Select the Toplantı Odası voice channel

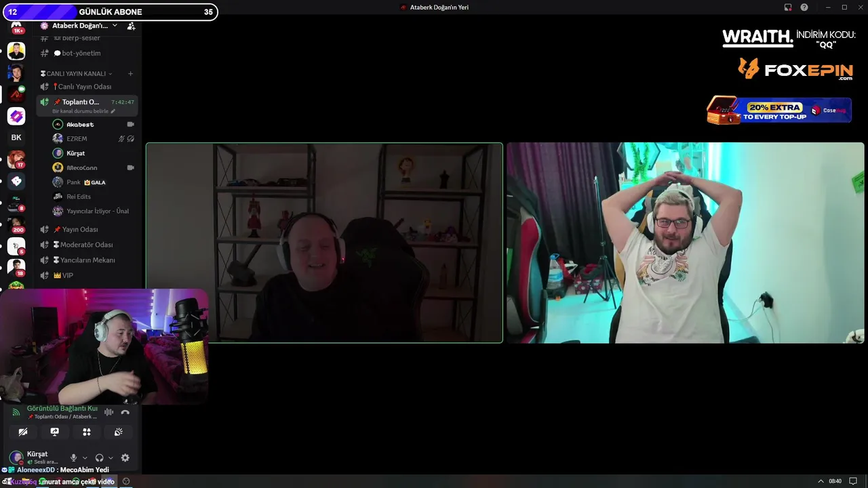pos(87,102)
